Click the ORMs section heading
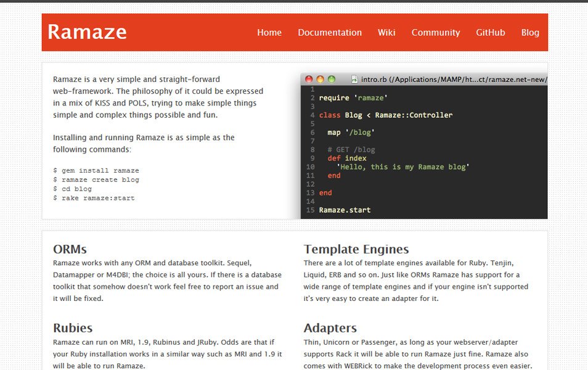This screenshot has width=588, height=370. (x=70, y=249)
